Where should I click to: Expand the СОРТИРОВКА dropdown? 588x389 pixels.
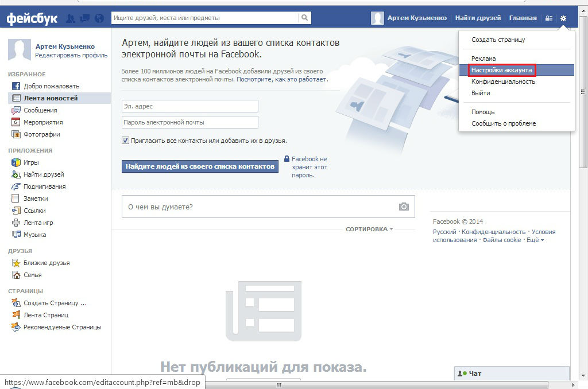[x=369, y=229]
